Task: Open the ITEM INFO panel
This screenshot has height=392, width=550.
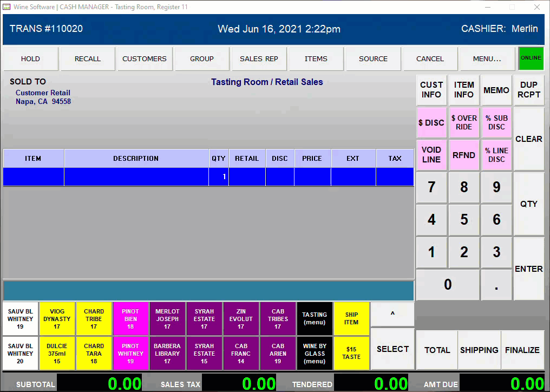Action: pos(464,90)
